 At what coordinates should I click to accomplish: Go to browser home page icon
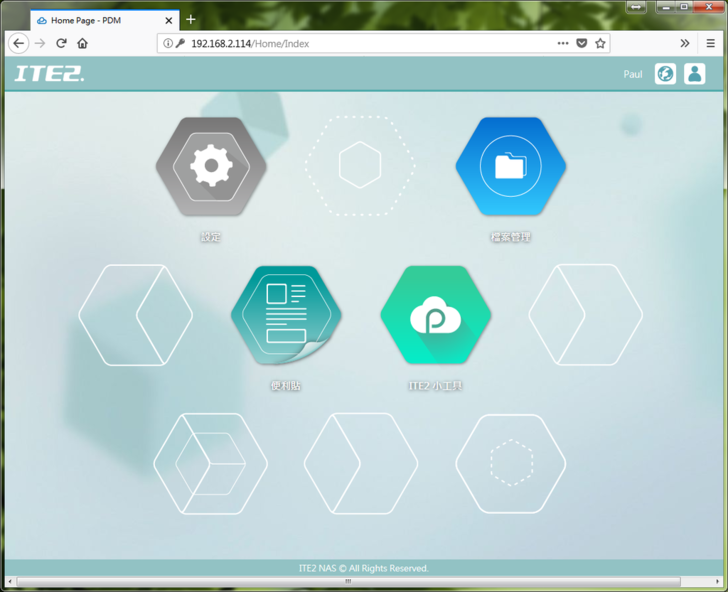point(83,43)
